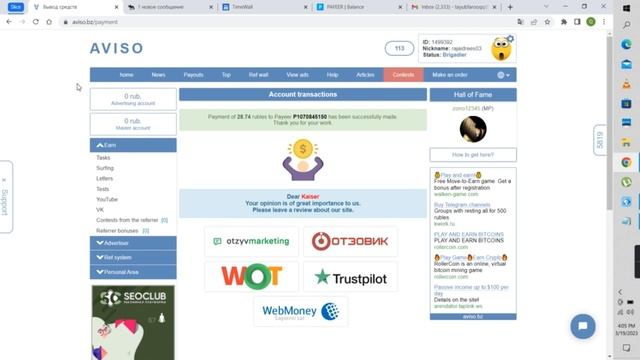Viewport: 640px width, 360px height.
Task: Open Referrer bonuses link
Action: (117, 231)
